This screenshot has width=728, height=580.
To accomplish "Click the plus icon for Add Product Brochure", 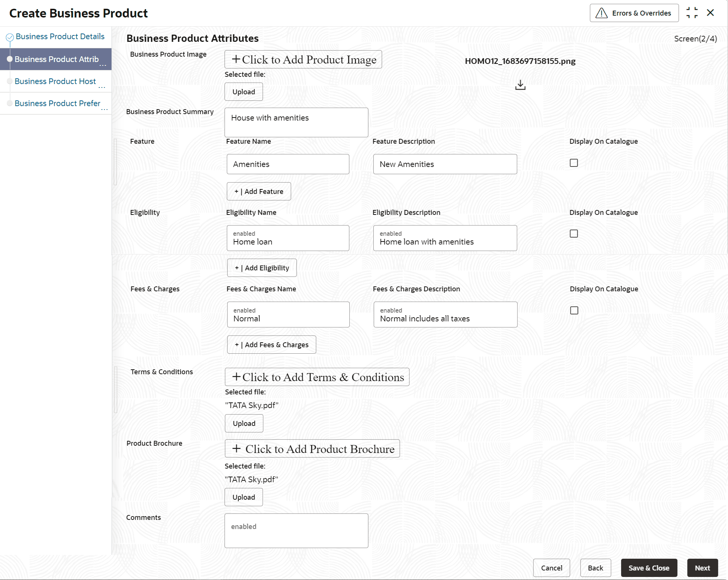I will pos(237,448).
